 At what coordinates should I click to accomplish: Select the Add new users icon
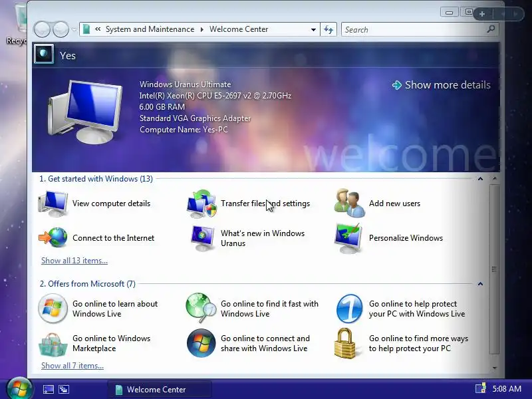pyautogui.click(x=350, y=203)
